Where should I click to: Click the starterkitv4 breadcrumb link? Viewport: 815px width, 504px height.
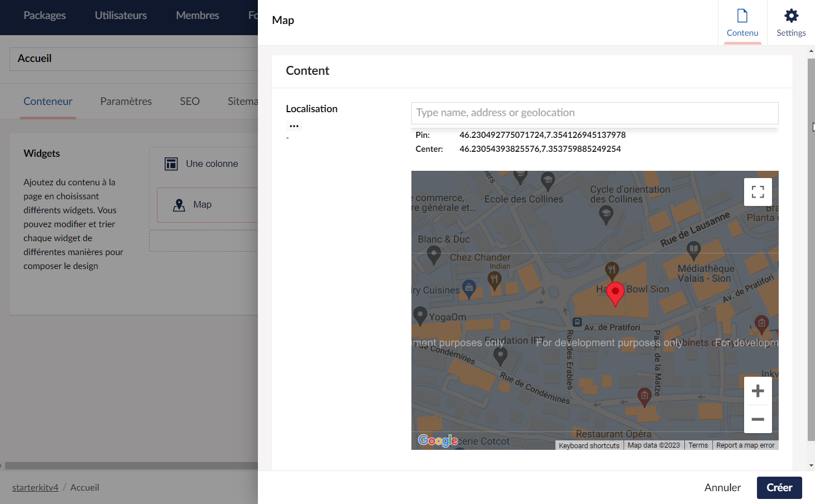35,487
